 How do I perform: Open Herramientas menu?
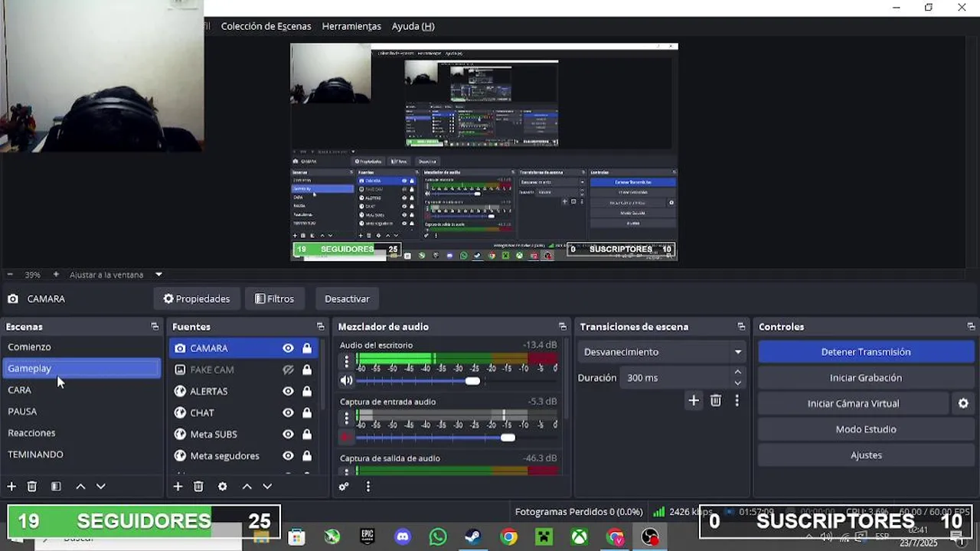[351, 26]
